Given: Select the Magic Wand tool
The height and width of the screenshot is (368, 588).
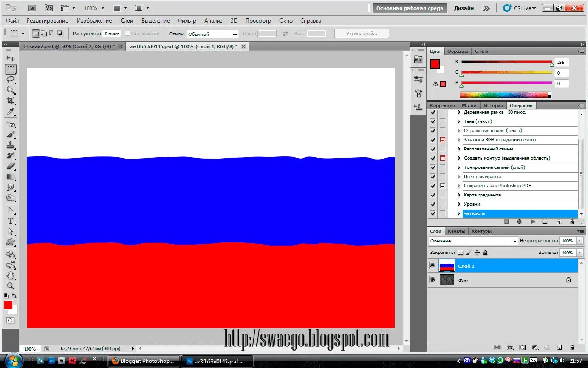Looking at the screenshot, I should click(11, 90).
